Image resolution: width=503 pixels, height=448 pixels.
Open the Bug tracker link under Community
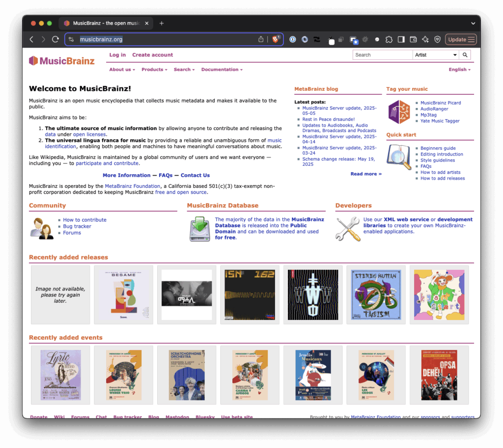[77, 226]
